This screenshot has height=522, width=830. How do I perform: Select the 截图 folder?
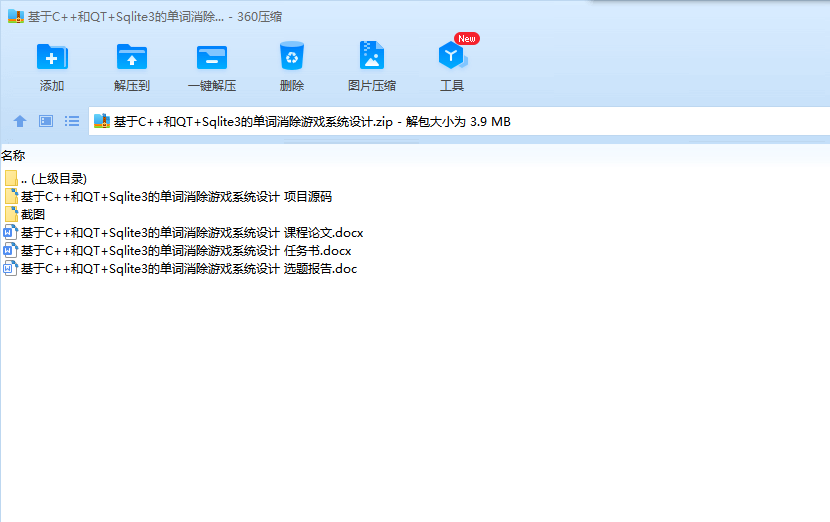[x=24, y=214]
